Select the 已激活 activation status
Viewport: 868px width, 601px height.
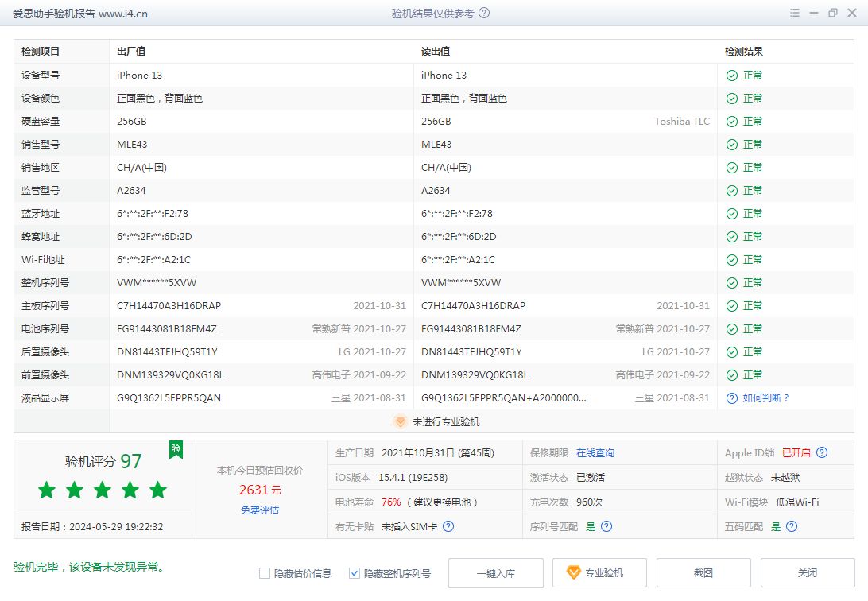[x=590, y=477]
